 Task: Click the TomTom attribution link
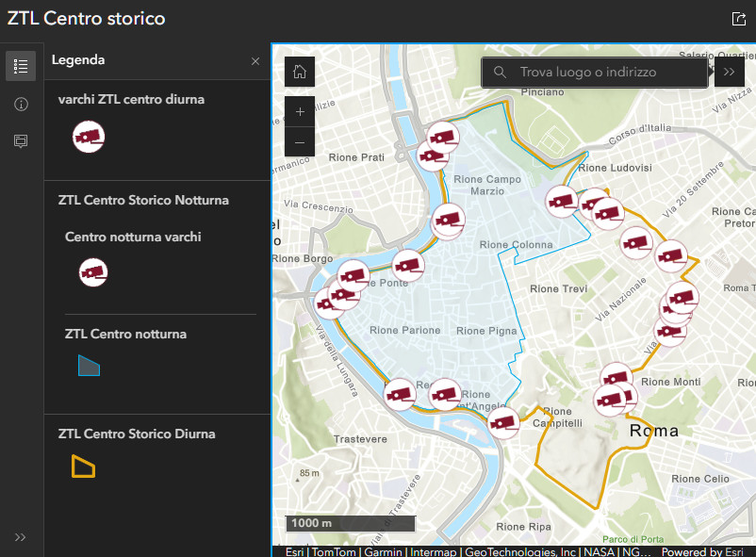(x=334, y=551)
